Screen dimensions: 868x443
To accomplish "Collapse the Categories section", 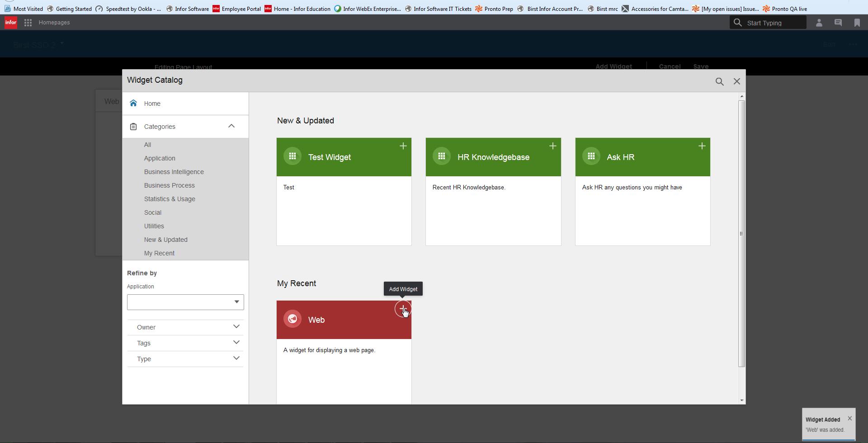I will [x=231, y=126].
